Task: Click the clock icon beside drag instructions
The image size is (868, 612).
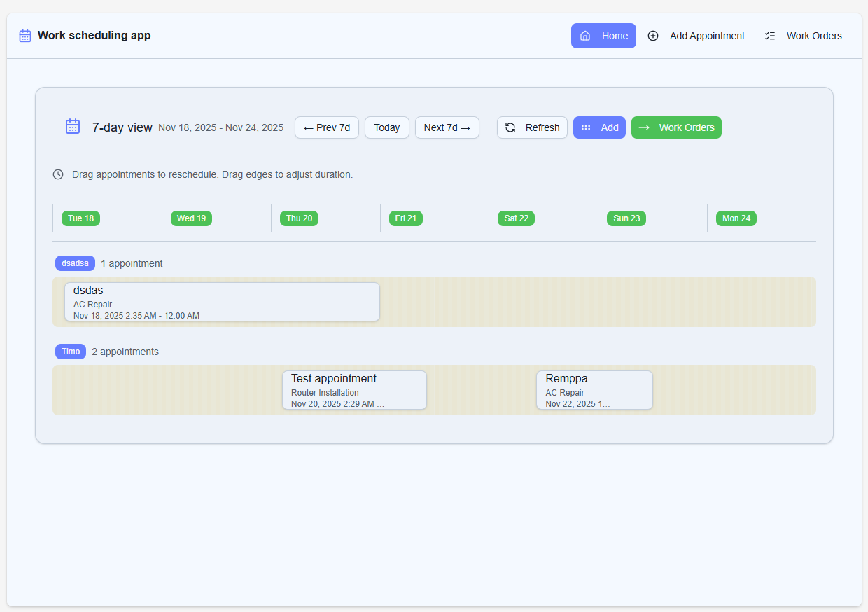Action: (x=58, y=174)
